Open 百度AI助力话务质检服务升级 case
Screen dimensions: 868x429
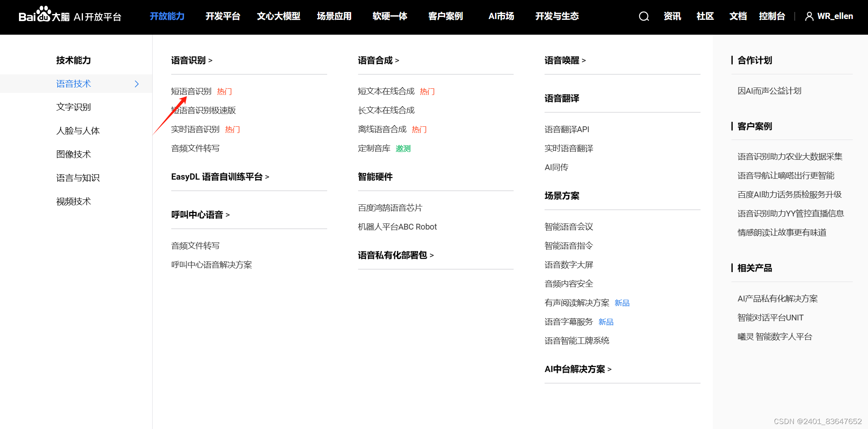790,194
